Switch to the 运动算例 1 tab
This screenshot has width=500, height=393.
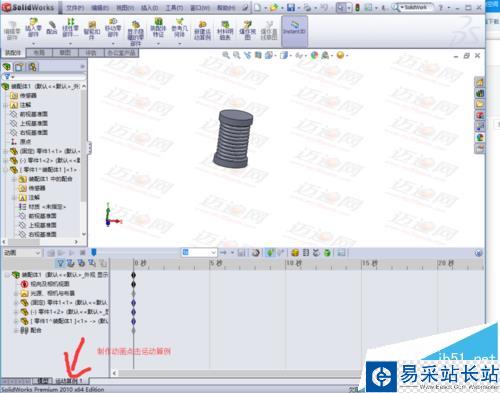(69, 381)
